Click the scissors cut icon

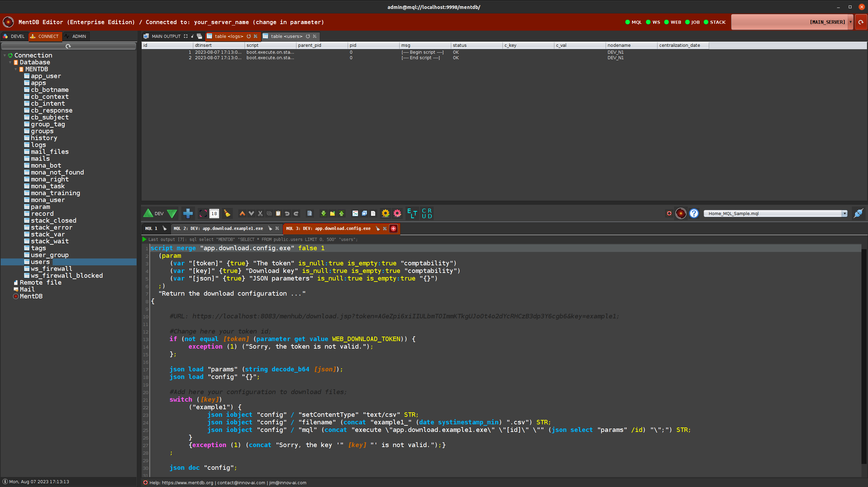click(x=260, y=213)
